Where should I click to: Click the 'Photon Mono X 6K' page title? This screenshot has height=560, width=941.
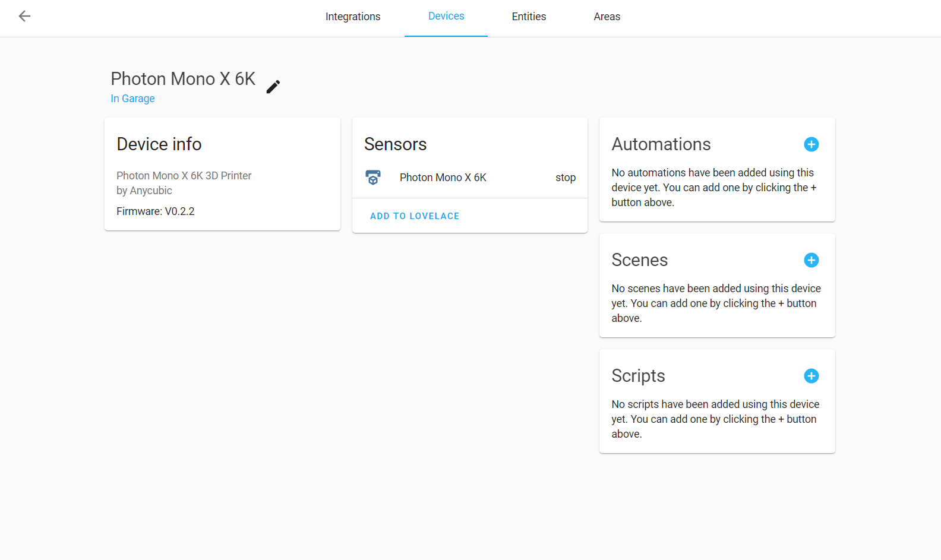pyautogui.click(x=183, y=79)
